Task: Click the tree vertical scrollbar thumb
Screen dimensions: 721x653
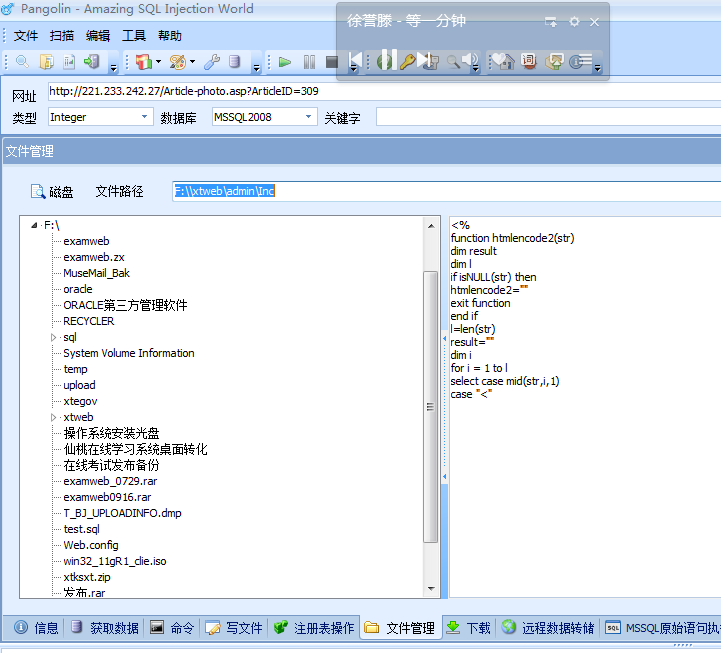Action: coord(431,407)
